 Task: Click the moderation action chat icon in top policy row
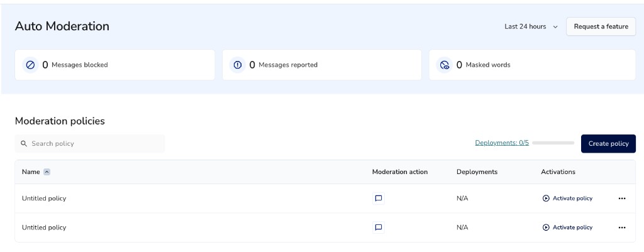(379, 198)
